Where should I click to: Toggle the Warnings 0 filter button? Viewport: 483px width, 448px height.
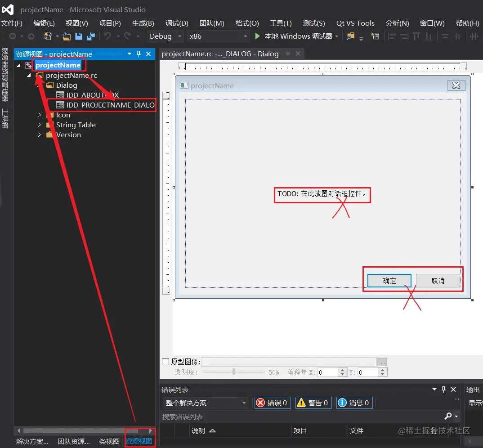[x=313, y=403]
